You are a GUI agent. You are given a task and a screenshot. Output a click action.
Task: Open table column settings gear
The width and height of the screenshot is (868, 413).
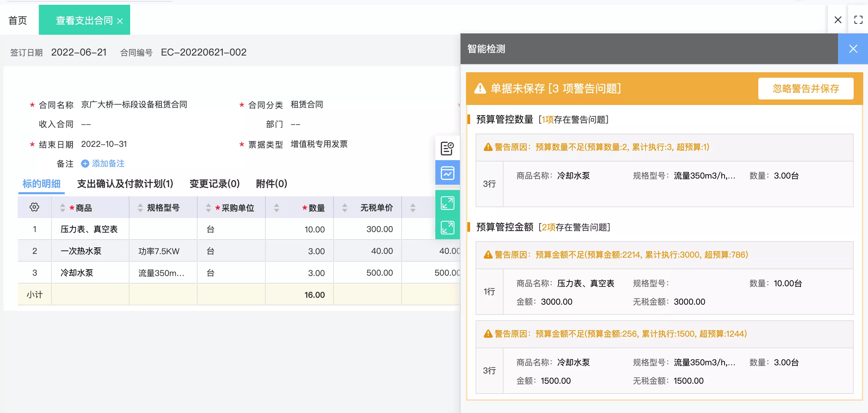[34, 207]
